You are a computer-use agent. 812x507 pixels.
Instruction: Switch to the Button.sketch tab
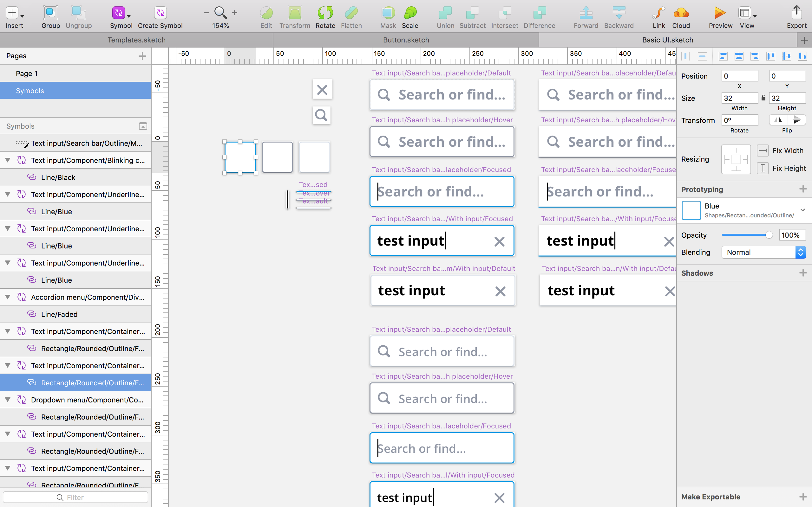[x=405, y=39]
